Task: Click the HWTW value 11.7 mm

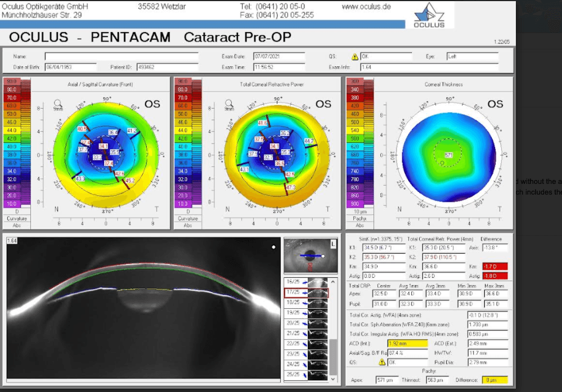Action: coord(488,353)
